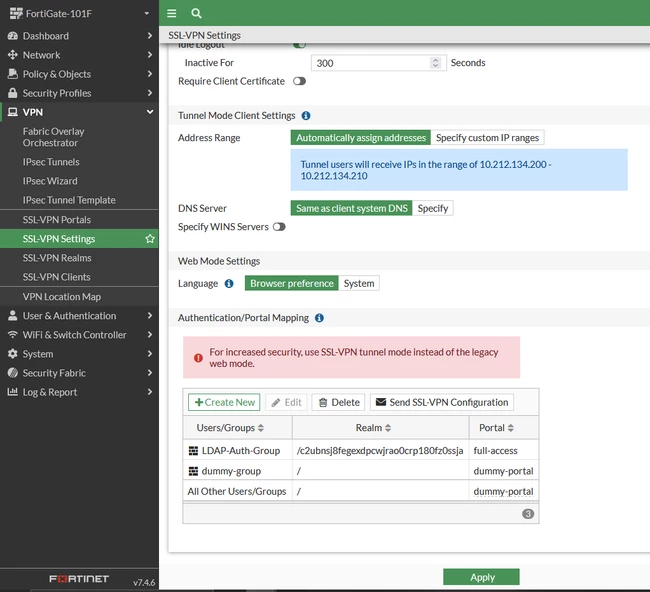650x592 pixels.
Task: Click the Delete trash can button
Action: tap(338, 402)
